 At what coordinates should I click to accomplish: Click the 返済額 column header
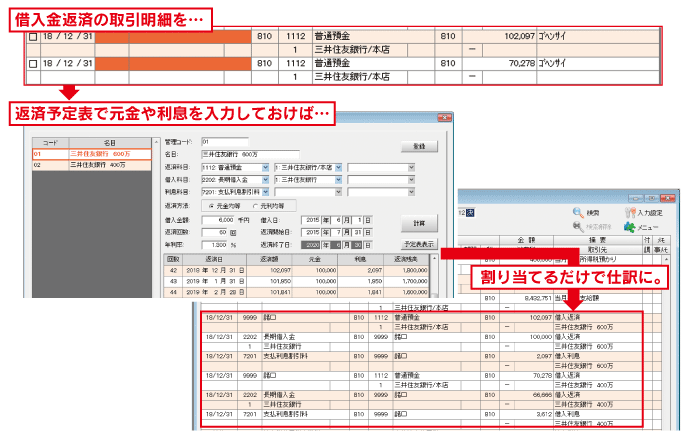click(x=269, y=259)
